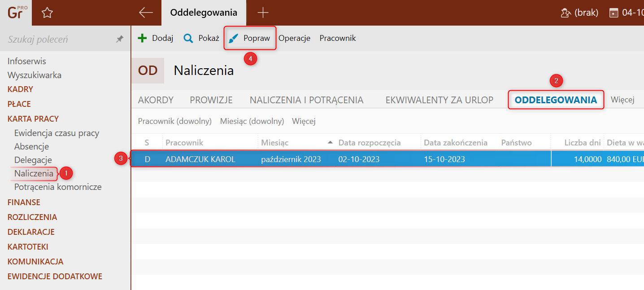Open the Pracownik toolbar menu
644x290 pixels.
(338, 38)
